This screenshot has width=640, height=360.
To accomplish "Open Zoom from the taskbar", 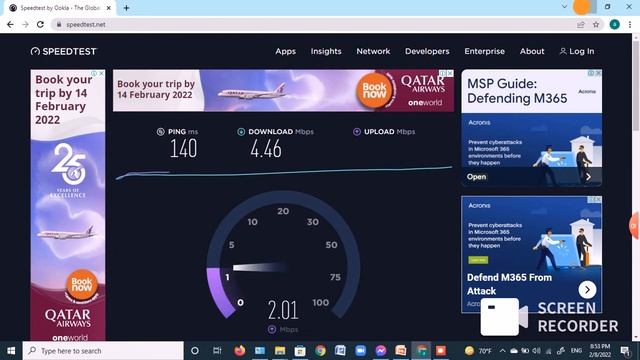I will pos(360,351).
